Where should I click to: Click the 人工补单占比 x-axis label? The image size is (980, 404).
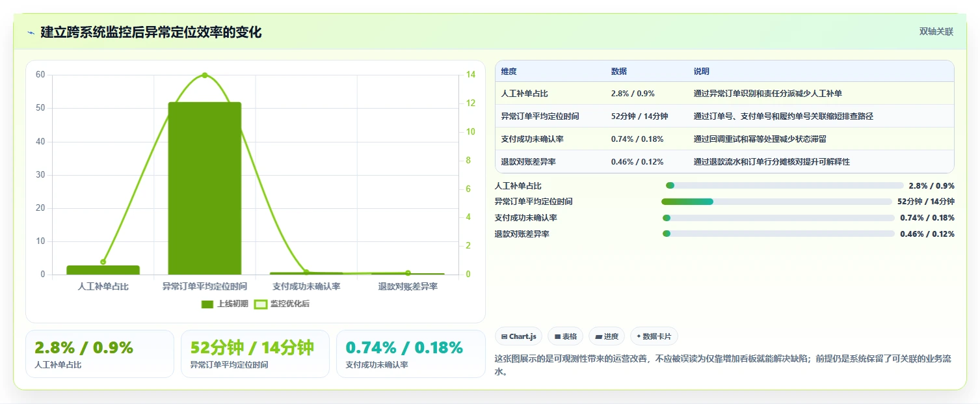[103, 286]
